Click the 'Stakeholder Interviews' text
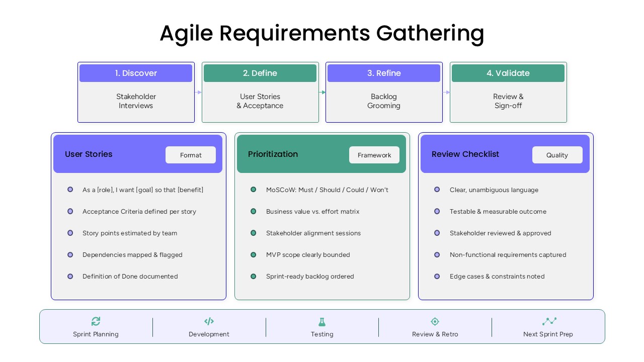The width and height of the screenshot is (644, 362). [136, 101]
